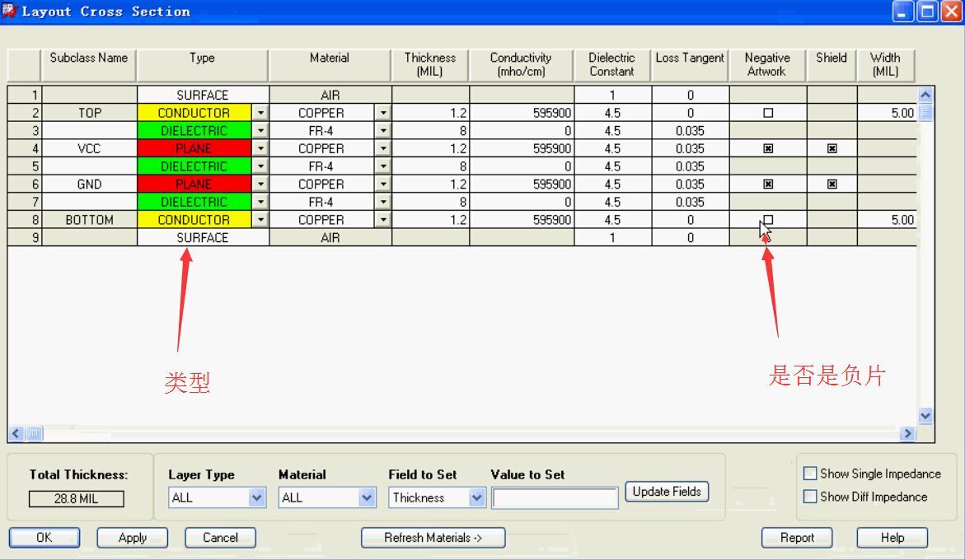This screenshot has width=965, height=560.
Task: Select row number 1 header
Action: [x=25, y=96]
